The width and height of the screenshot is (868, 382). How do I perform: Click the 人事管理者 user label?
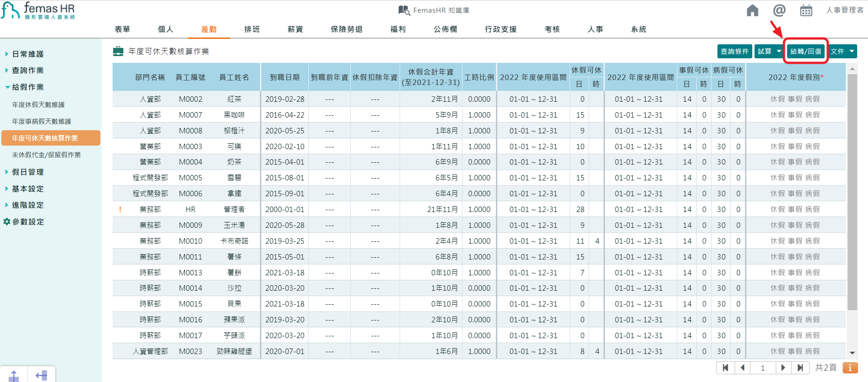point(844,10)
